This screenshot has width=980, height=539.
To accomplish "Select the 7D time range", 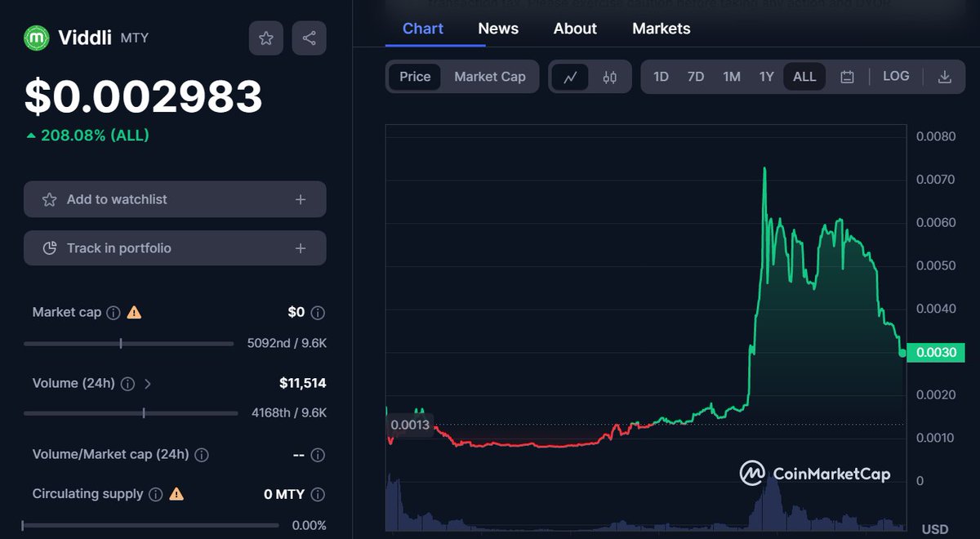I will (x=696, y=77).
